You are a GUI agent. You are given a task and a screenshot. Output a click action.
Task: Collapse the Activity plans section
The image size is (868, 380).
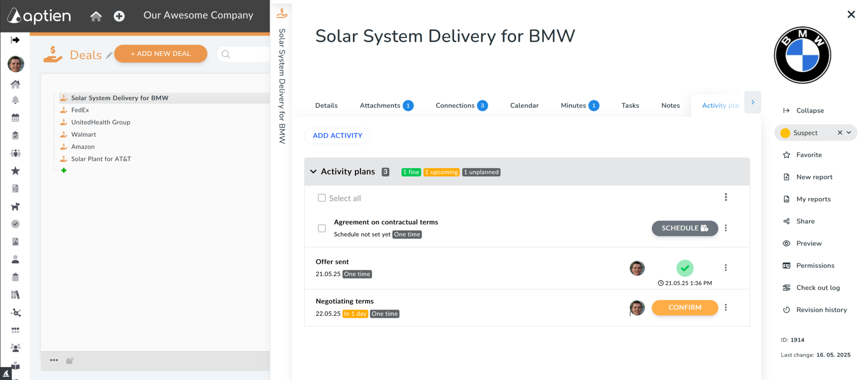(313, 172)
